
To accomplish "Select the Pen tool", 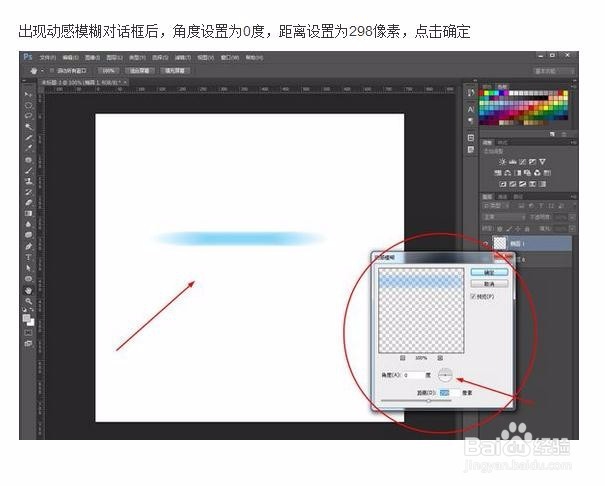I will [x=28, y=246].
